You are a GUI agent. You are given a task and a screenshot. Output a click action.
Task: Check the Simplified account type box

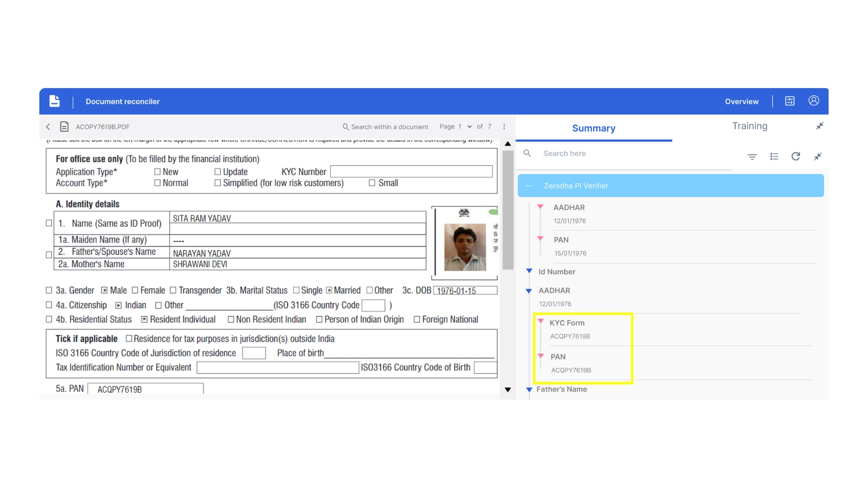point(217,183)
